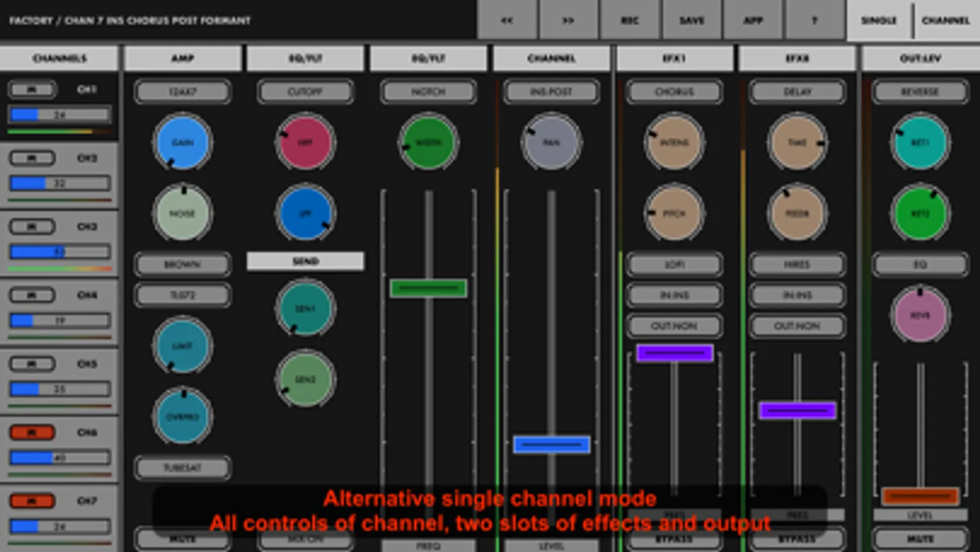Screen dimensions: 980x552
Task: Select the EFX1 column header
Action: pos(674,58)
